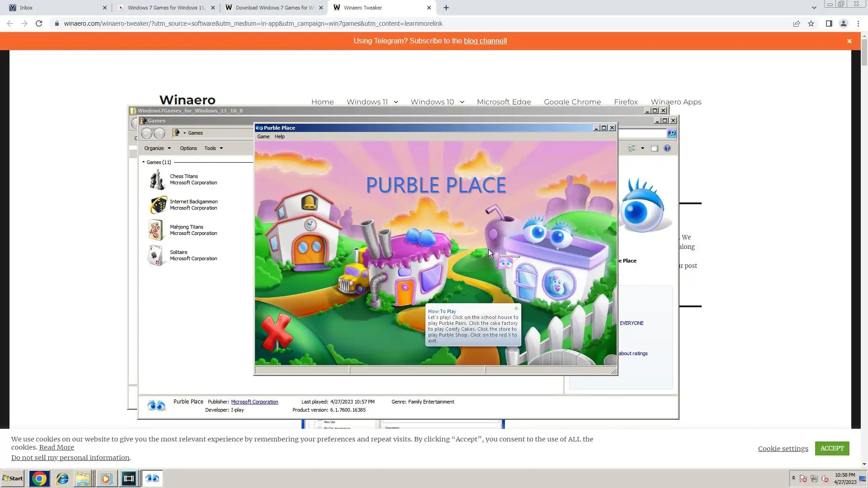Collapse the Games (11) group

(143, 162)
